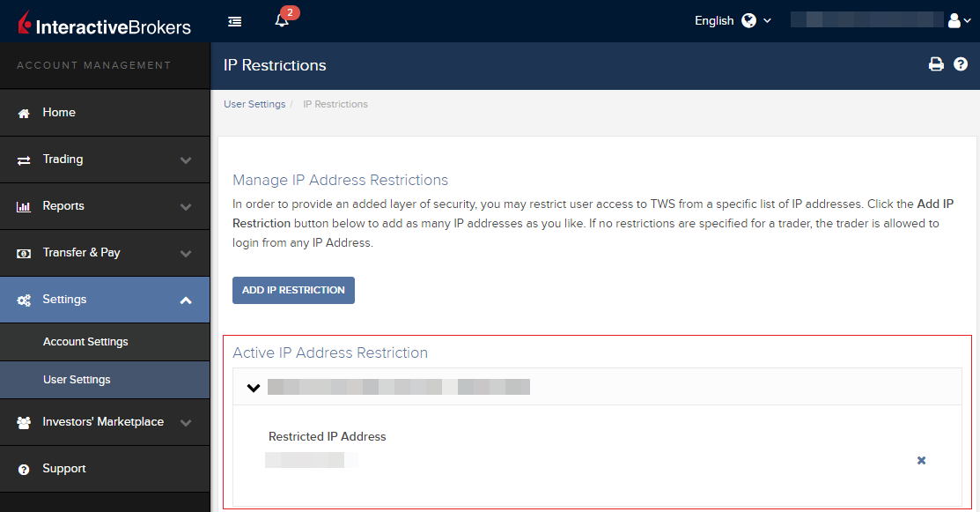Open the help question mark icon
980x512 pixels.
pos(961,64)
